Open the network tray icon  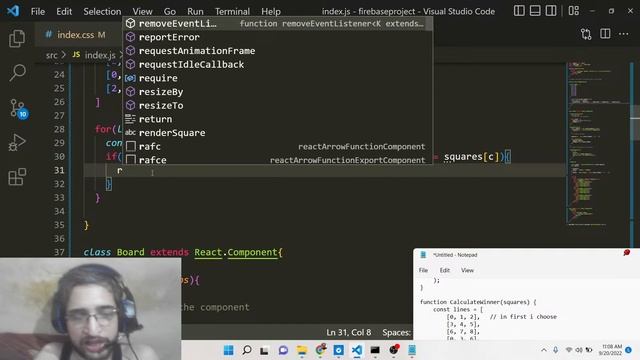tap(569, 350)
